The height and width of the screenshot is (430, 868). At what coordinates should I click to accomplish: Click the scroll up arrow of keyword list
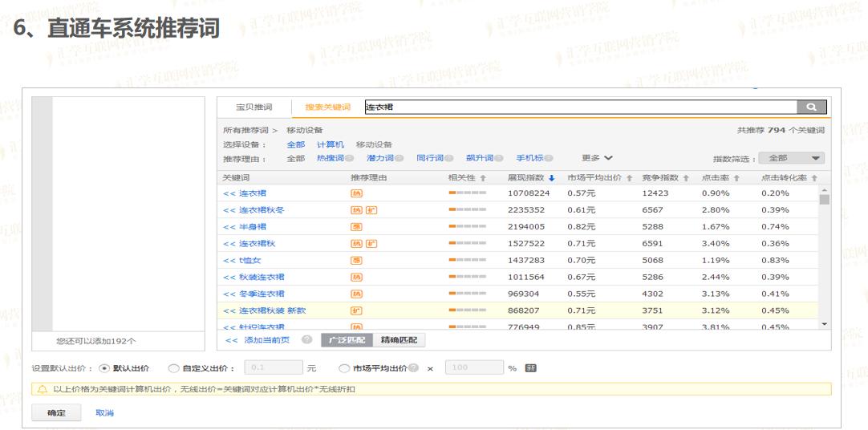click(824, 190)
